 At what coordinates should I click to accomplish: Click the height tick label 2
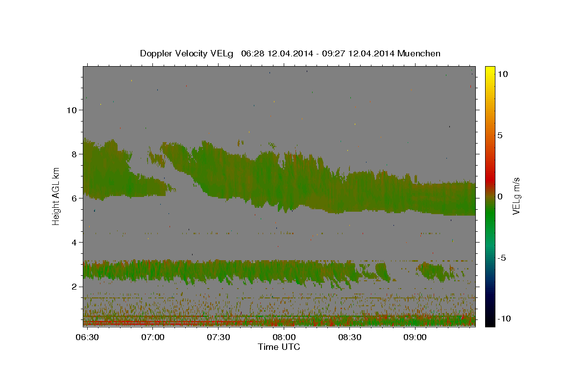[75, 287]
